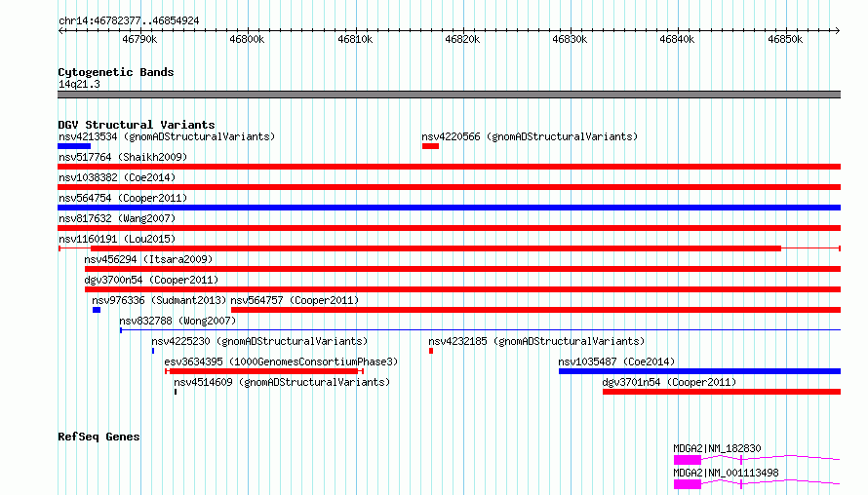
Task: Open the MDGA2|NM_182830 gene label
Action: point(717,448)
